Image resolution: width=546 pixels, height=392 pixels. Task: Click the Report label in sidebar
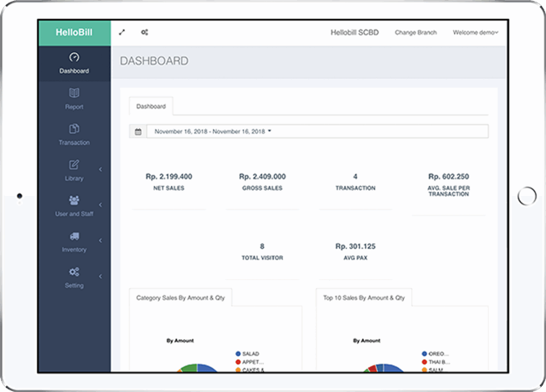[74, 107]
